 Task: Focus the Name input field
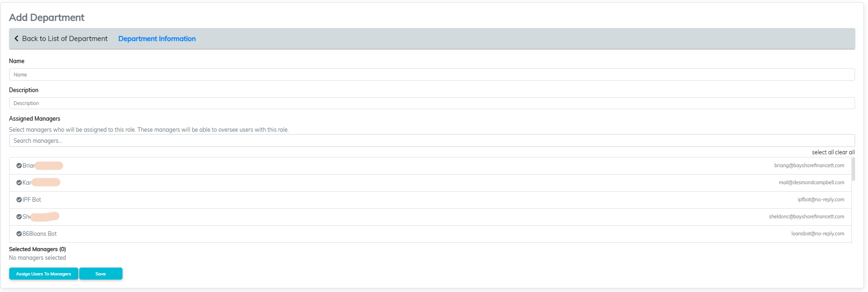431,75
